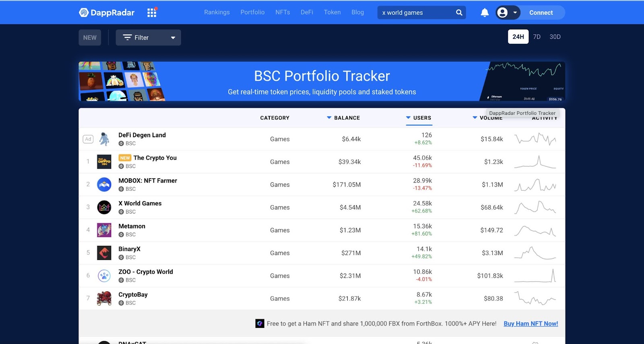Open the ZOO - Crypto World link
This screenshot has height=344, width=644.
tap(146, 272)
